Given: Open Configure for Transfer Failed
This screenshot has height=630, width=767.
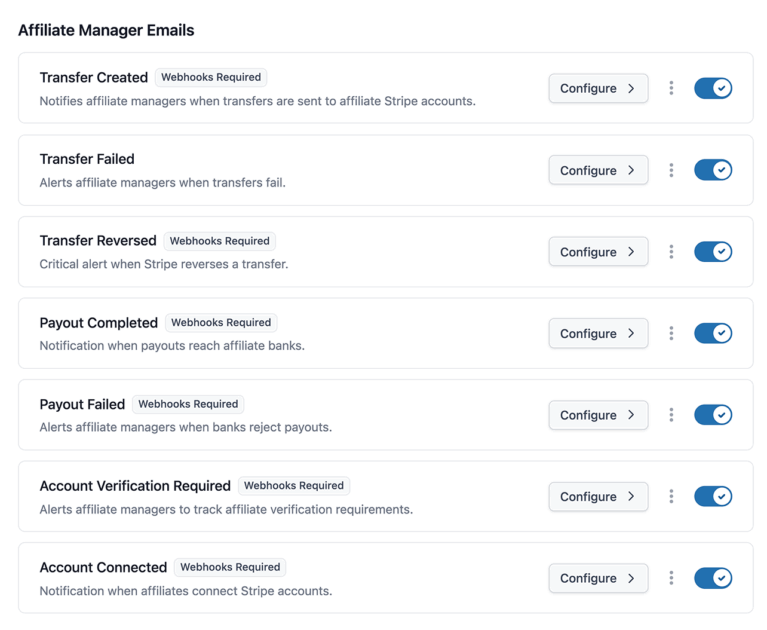Looking at the screenshot, I should coord(598,170).
